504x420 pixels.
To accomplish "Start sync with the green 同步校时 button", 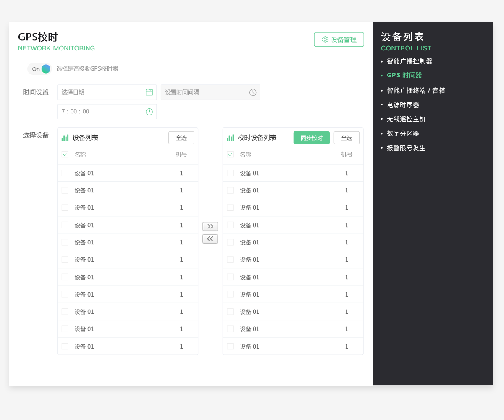I will click(x=312, y=138).
